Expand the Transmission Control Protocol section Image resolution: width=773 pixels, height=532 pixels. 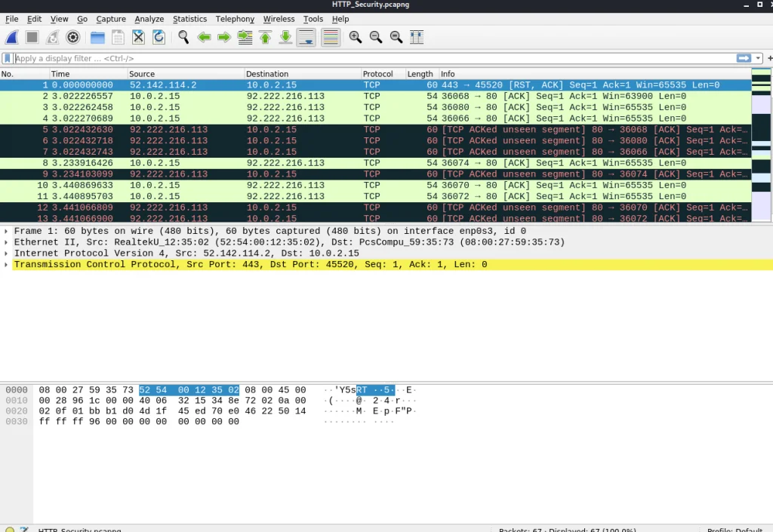[7, 265]
